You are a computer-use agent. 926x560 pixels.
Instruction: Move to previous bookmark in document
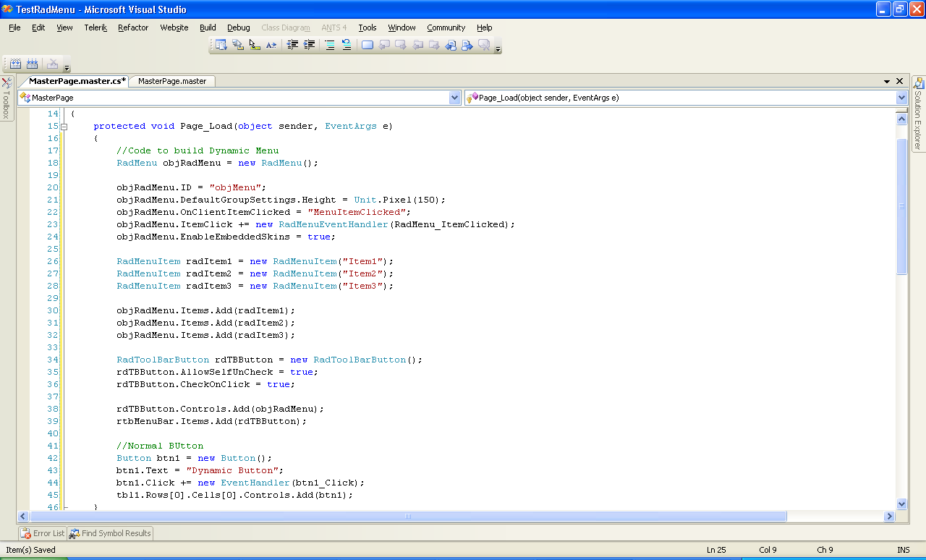[x=451, y=45]
